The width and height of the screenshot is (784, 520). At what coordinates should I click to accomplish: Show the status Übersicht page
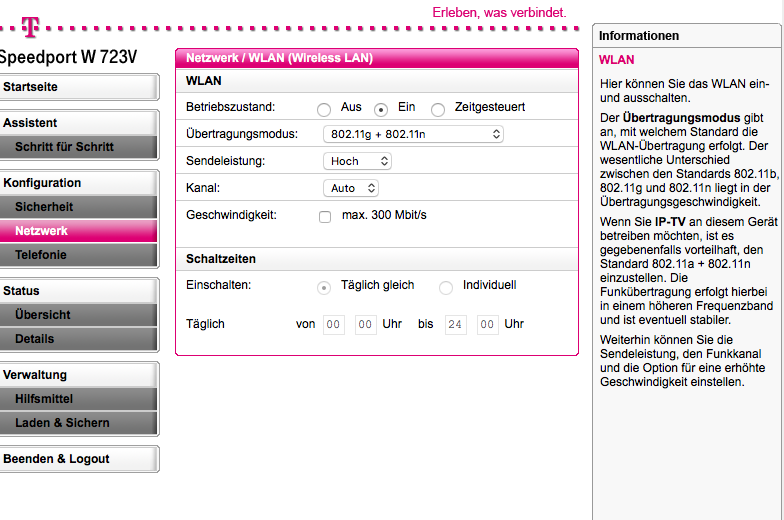click(x=78, y=315)
